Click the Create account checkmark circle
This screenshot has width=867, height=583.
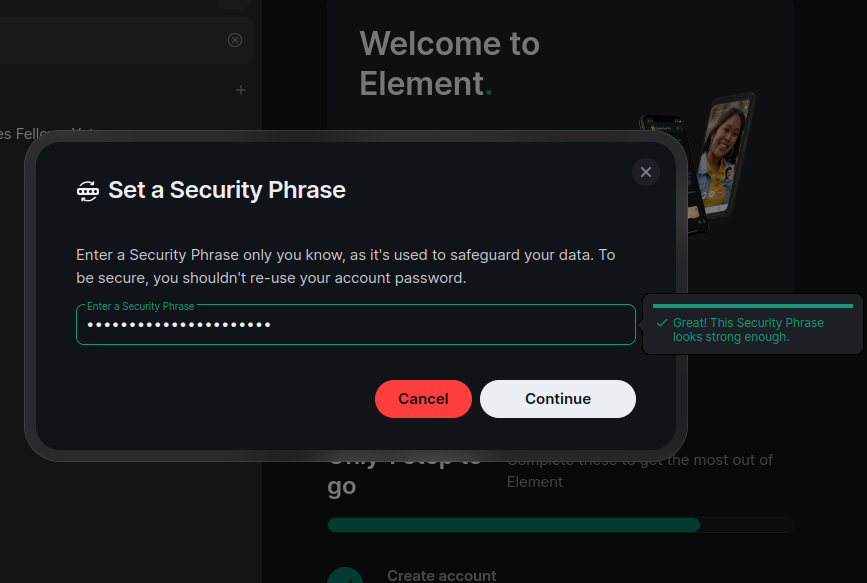coord(345,575)
